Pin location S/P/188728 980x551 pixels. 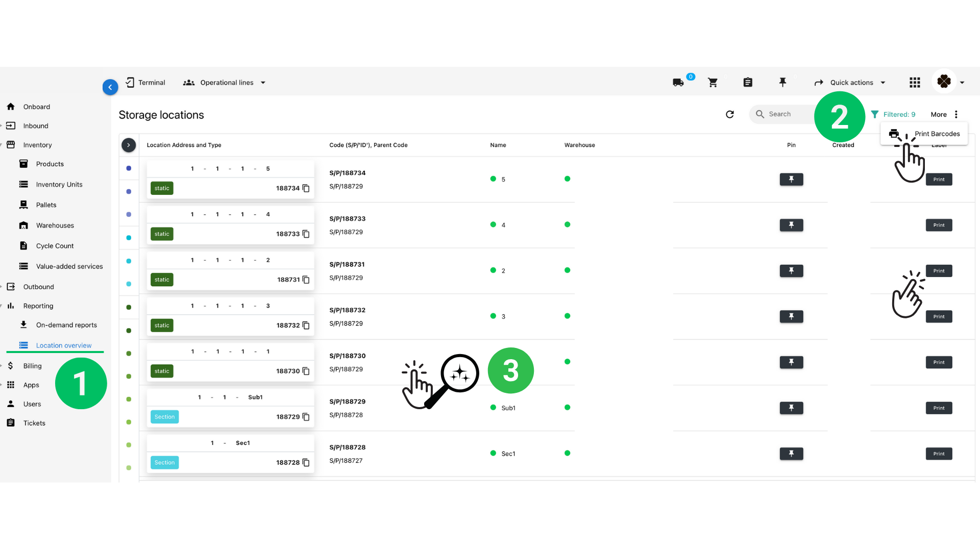coord(791,454)
